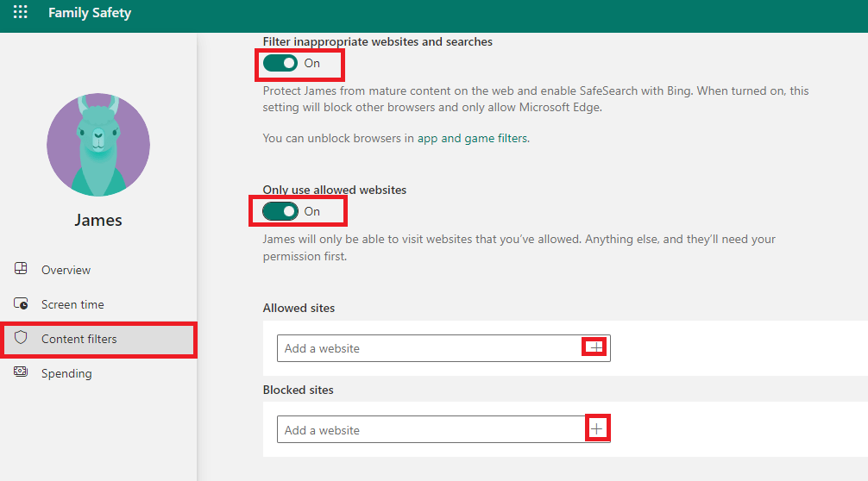The image size is (868, 481).
Task: Navigate to Spending text in sidebar
Action: (66, 373)
